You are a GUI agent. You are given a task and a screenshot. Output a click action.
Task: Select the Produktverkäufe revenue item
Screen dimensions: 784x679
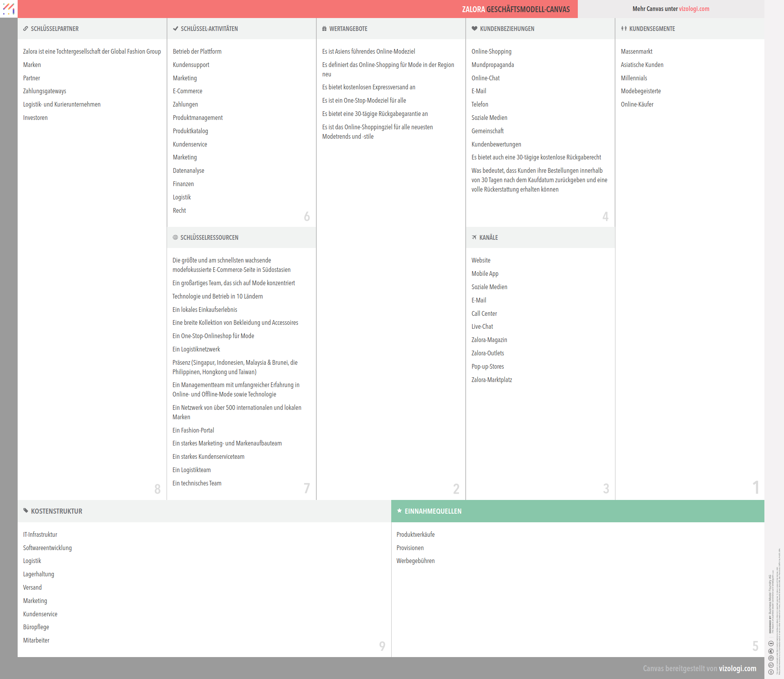pos(415,534)
